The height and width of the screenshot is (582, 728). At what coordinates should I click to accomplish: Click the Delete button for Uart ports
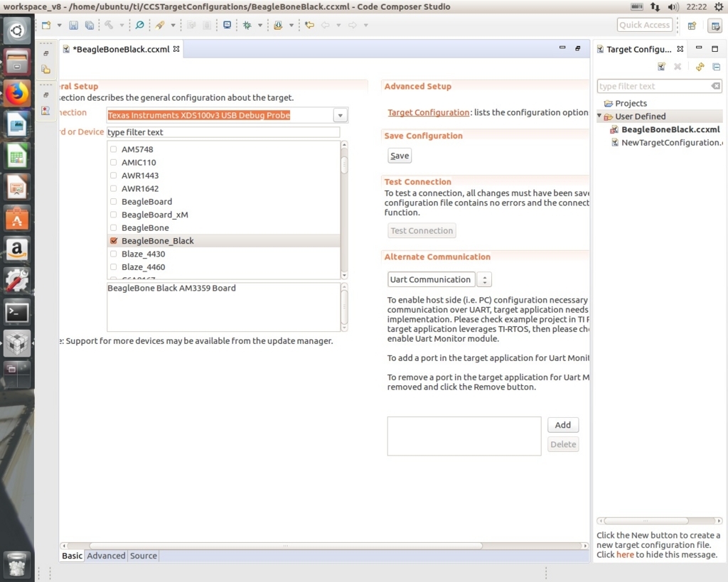(563, 445)
